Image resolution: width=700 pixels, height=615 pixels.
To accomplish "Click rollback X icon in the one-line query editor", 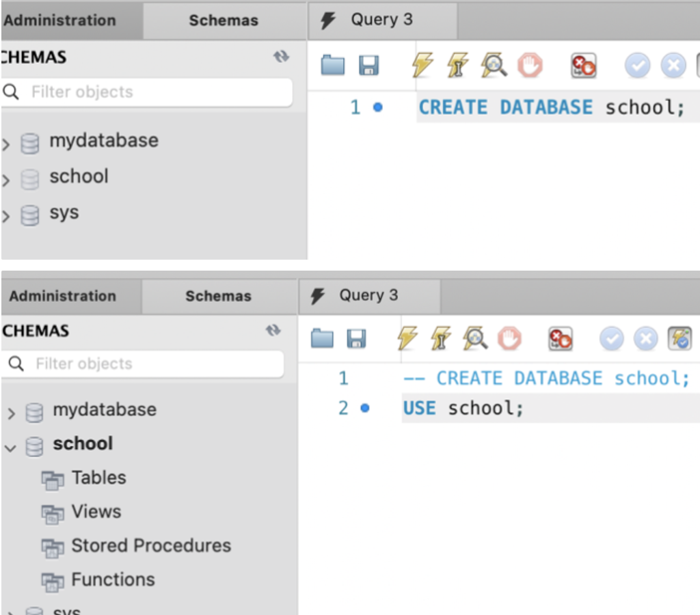I will [673, 66].
